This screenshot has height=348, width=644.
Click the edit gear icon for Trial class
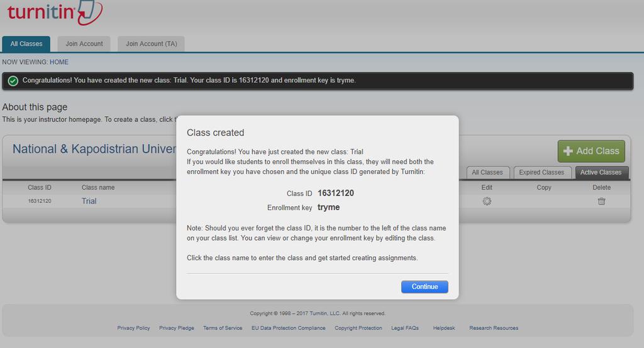coord(487,201)
